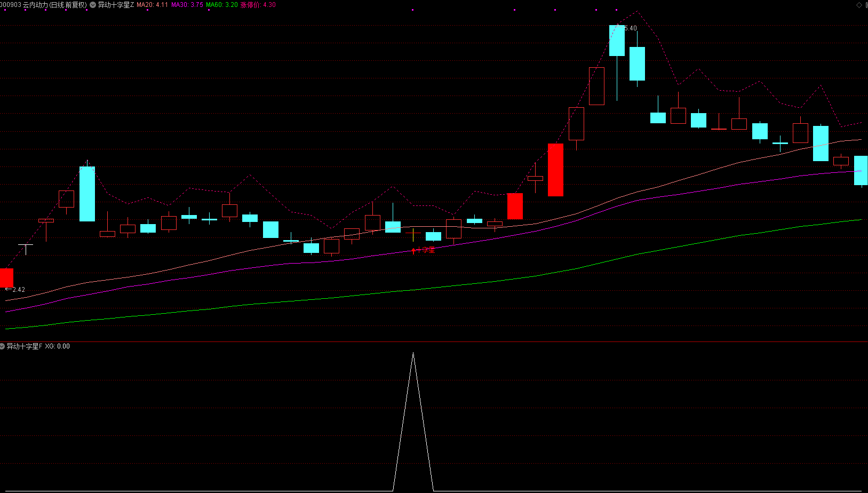Click the MA30: 3.75 readout
This screenshot has width=868, height=493.
click(187, 5)
